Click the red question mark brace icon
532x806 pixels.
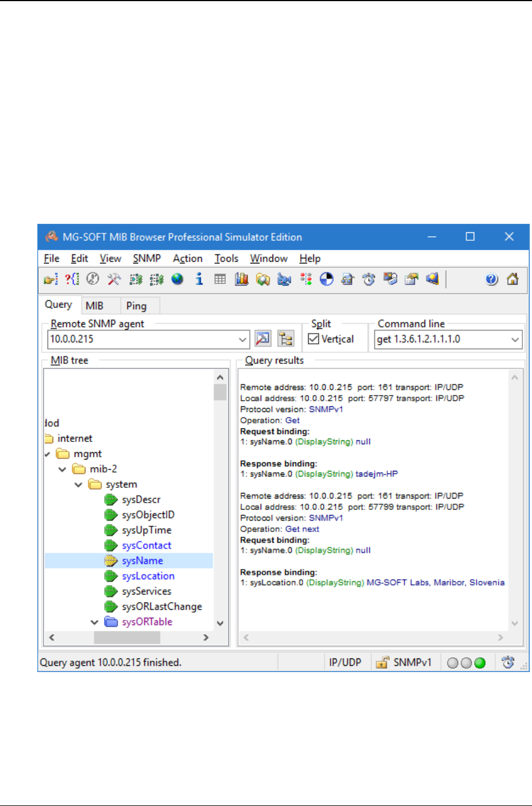[x=72, y=279]
